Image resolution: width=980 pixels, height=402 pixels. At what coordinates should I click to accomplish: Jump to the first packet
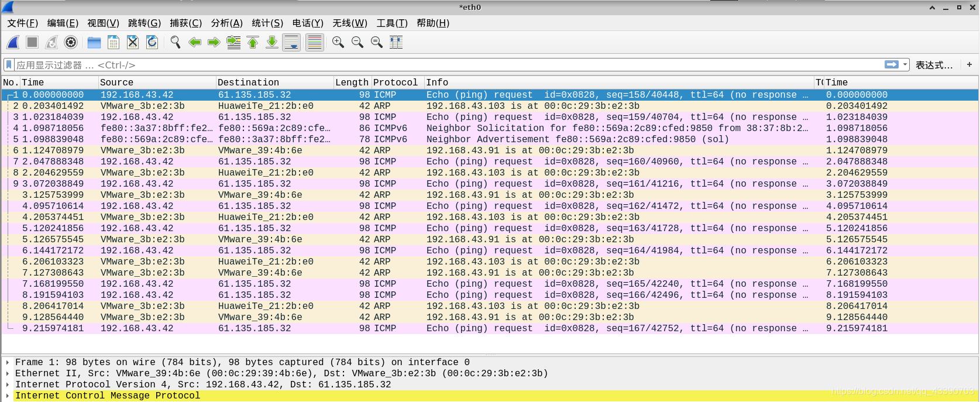coord(253,42)
